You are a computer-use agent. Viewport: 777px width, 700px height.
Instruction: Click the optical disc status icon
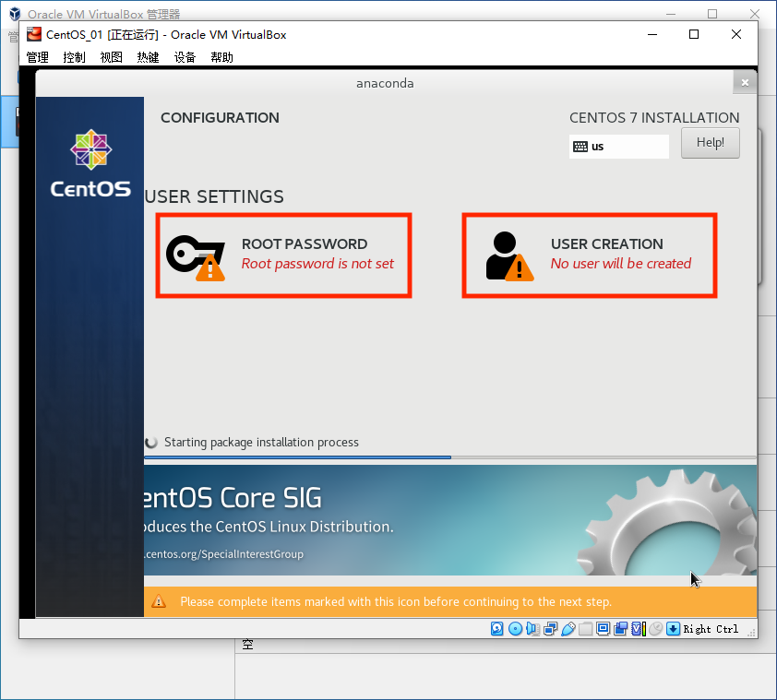click(515, 629)
